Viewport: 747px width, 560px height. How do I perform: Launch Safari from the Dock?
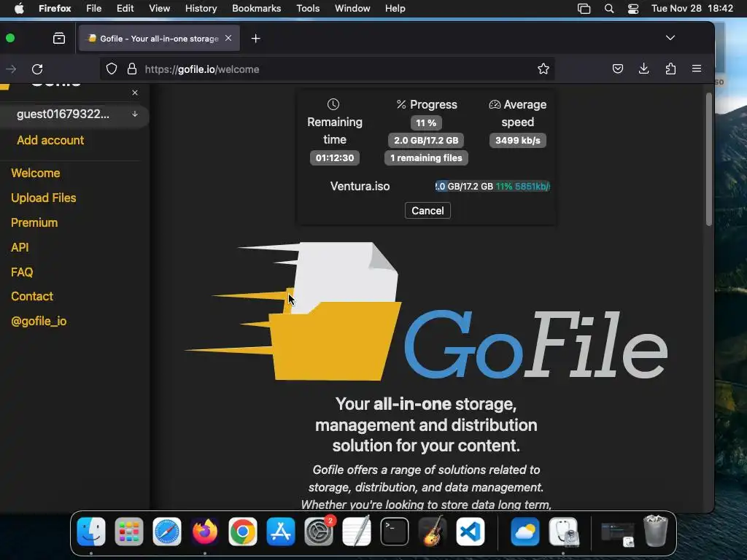pyautogui.click(x=167, y=532)
